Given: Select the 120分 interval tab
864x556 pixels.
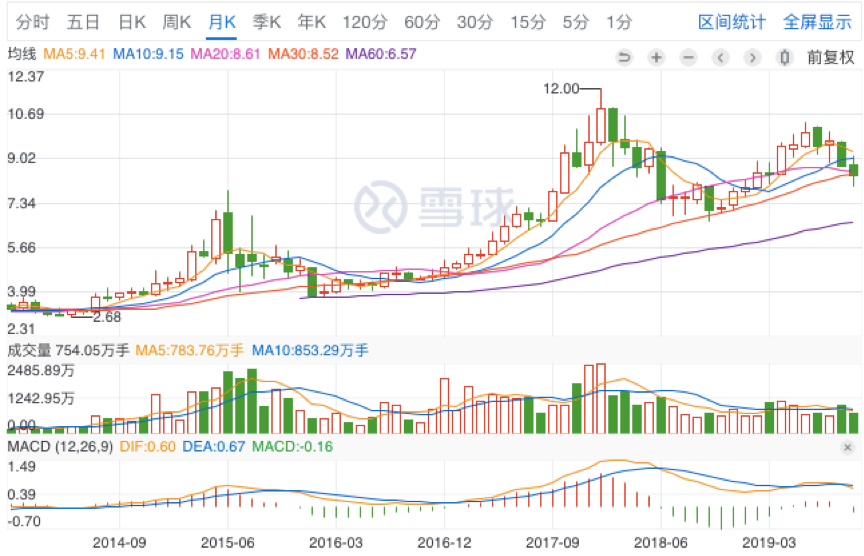Looking at the screenshot, I should tap(365, 23).
